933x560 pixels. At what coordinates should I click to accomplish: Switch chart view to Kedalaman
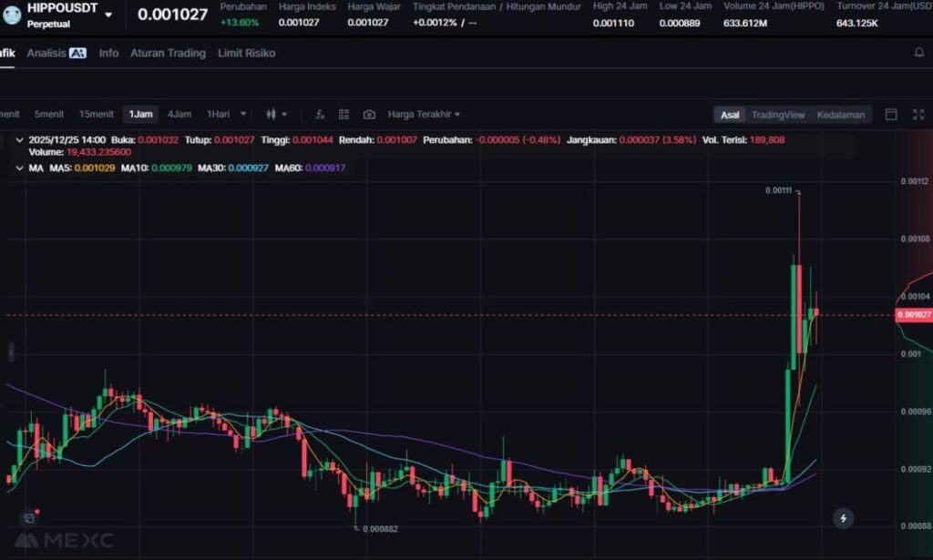pos(840,115)
